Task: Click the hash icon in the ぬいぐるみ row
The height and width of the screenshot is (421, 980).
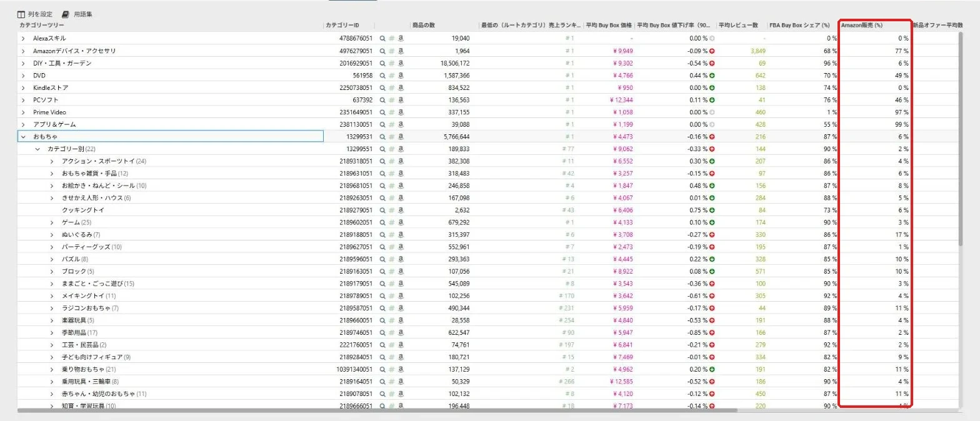Action: (392, 234)
